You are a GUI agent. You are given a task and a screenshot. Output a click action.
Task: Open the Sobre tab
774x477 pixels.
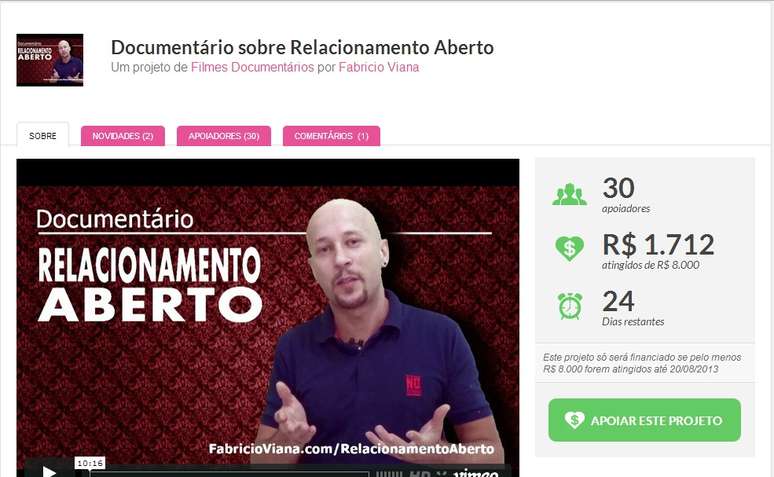pyautogui.click(x=42, y=135)
